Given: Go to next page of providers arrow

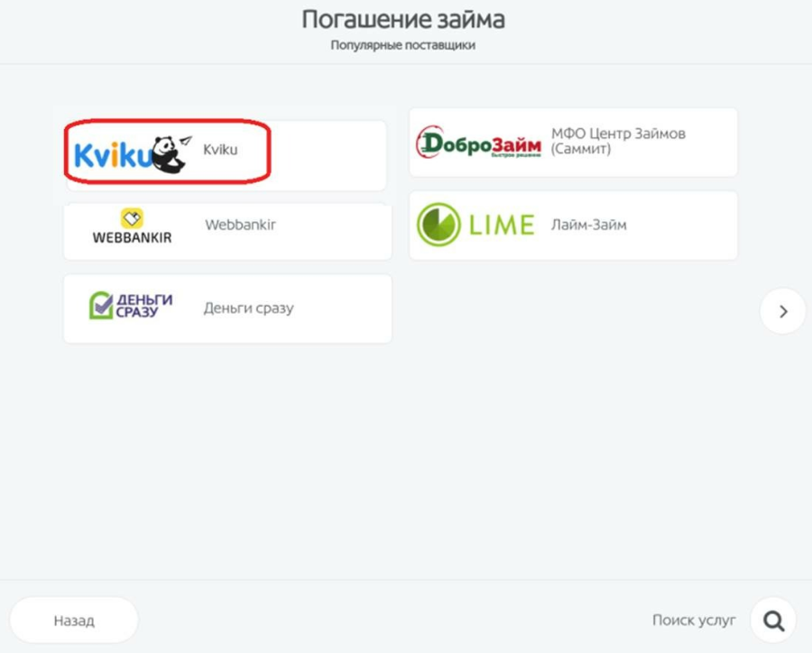Looking at the screenshot, I should [x=782, y=311].
